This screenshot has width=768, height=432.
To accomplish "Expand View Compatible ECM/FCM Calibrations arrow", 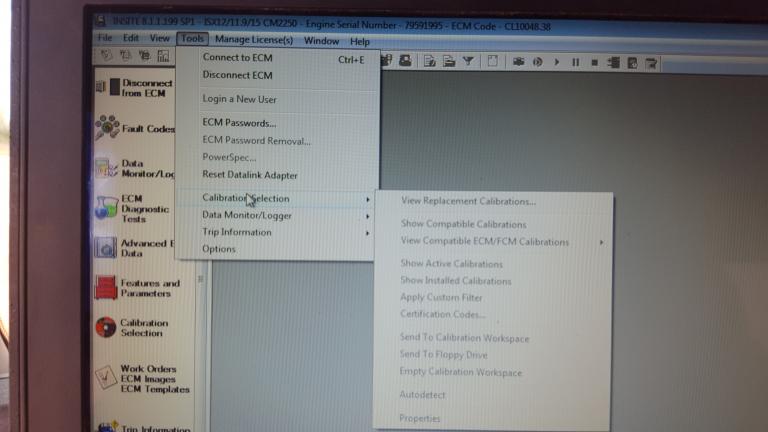I will (601, 242).
